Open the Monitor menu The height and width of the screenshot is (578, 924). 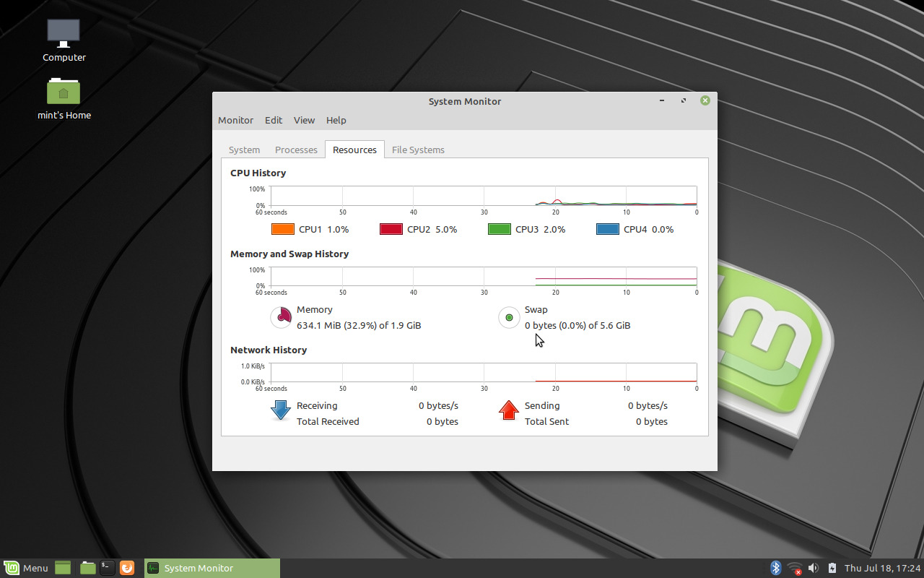pos(235,120)
